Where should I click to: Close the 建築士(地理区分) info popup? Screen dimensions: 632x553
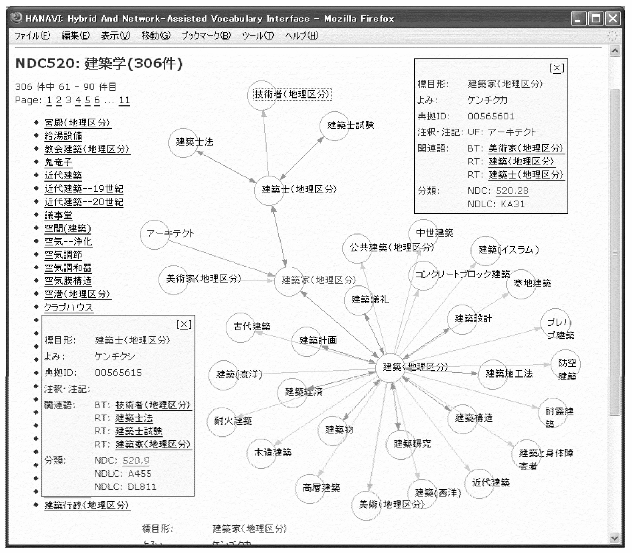pos(183,323)
